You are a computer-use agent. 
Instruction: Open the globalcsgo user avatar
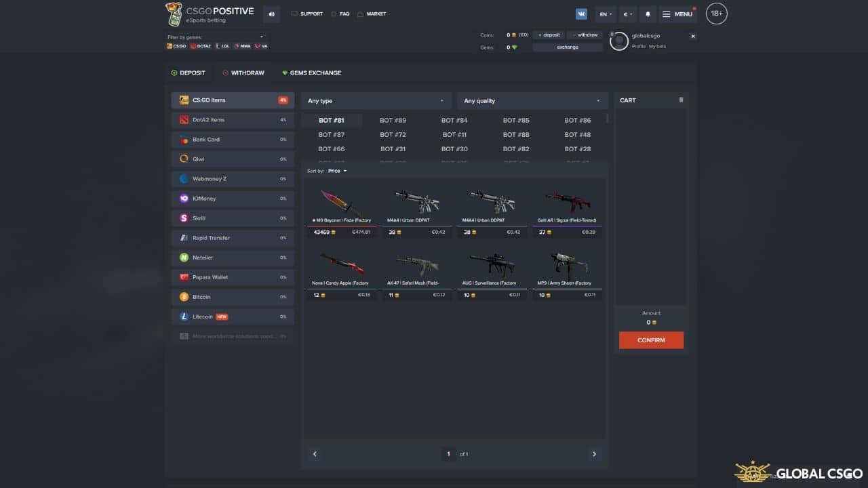point(618,41)
